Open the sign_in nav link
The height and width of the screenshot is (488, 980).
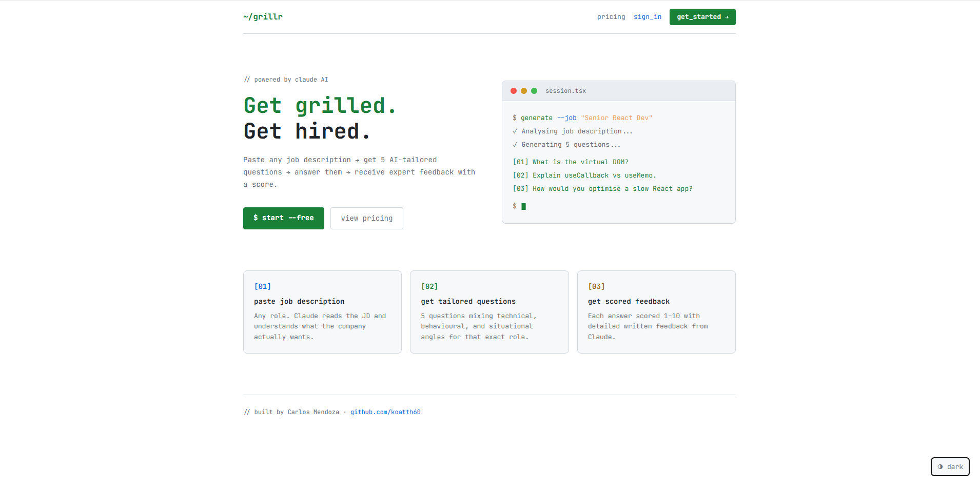647,17
